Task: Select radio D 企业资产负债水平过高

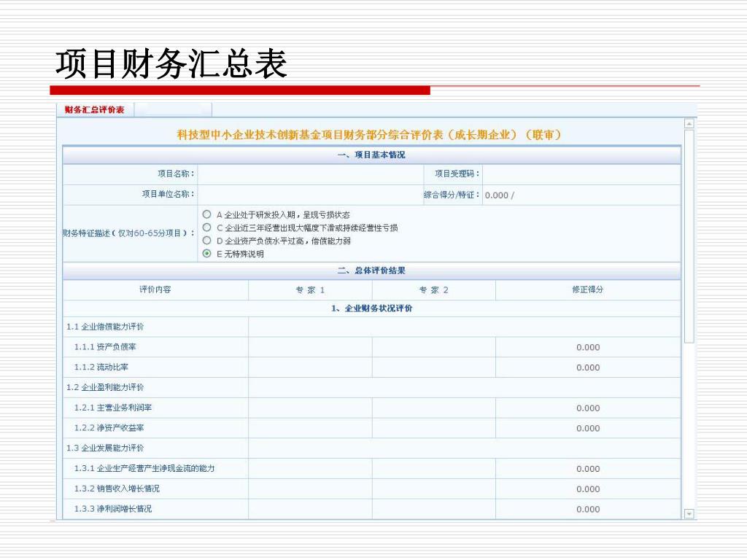Action: click(206, 241)
